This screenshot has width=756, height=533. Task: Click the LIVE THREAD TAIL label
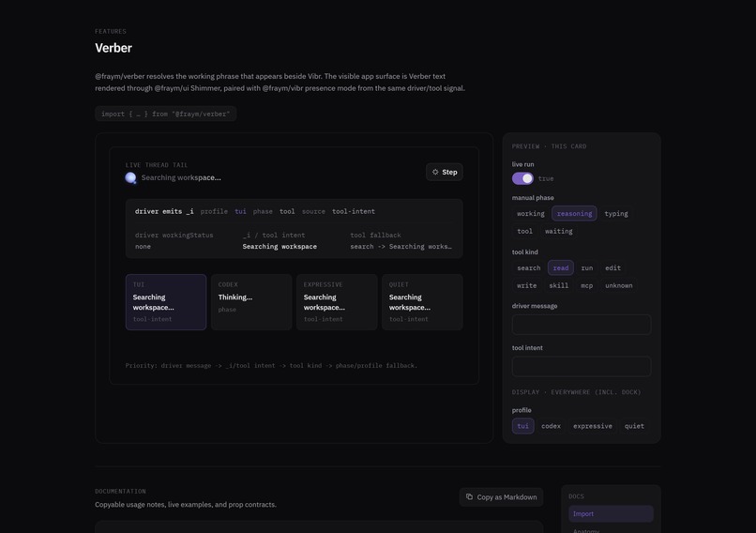[157, 165]
